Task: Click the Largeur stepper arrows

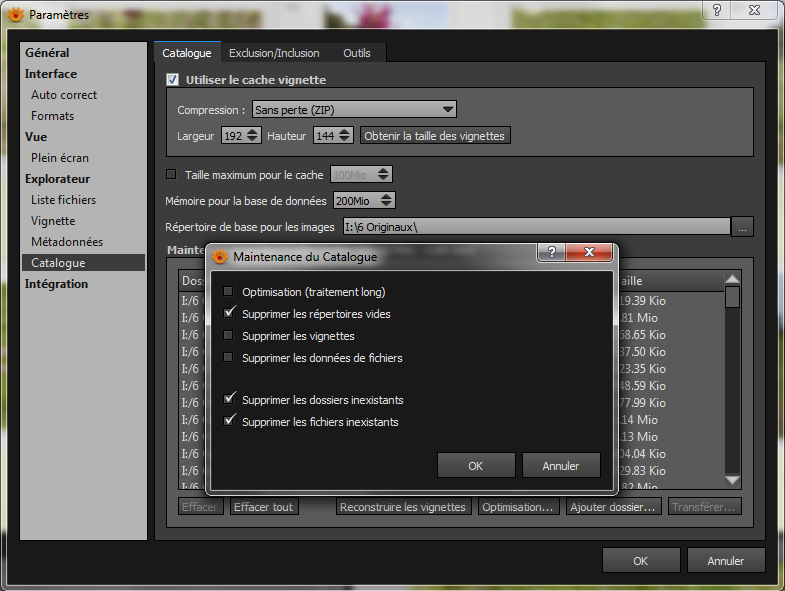Action: tap(253, 135)
